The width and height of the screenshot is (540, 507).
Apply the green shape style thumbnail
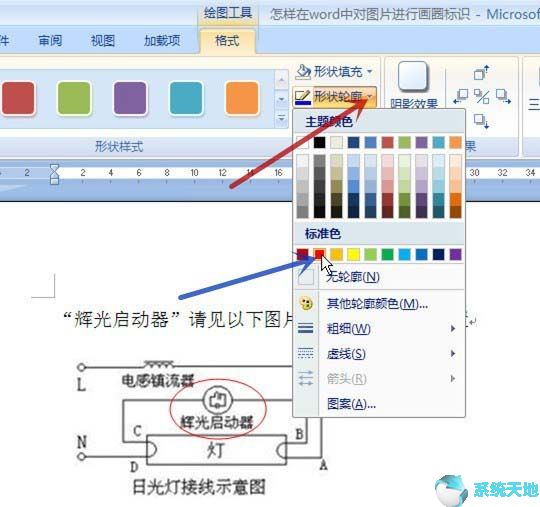point(74,98)
